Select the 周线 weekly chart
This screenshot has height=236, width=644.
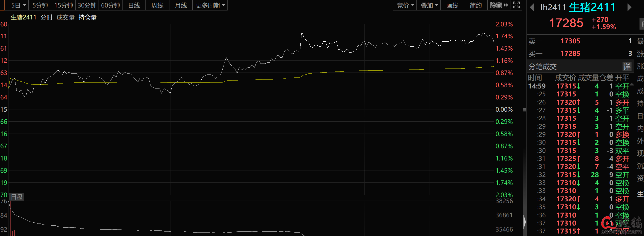pyautogui.click(x=157, y=5)
